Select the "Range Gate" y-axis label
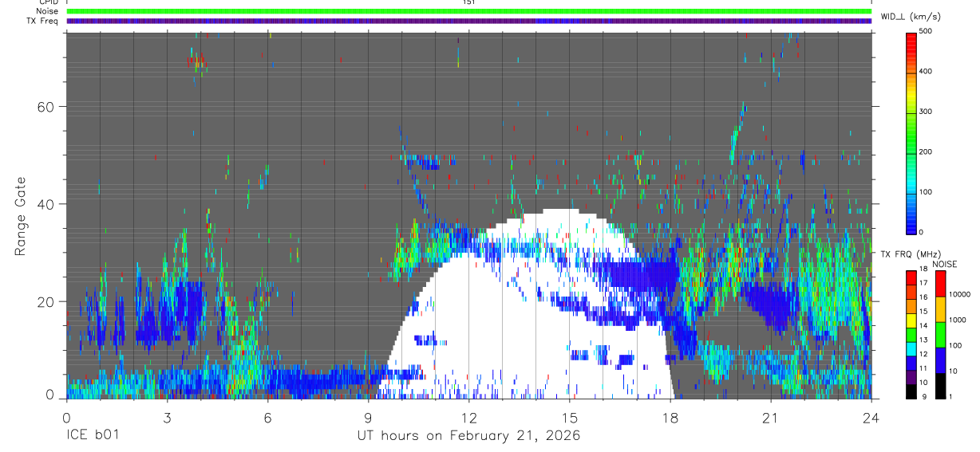Image resolution: width=980 pixels, height=452 pixels. (x=20, y=216)
